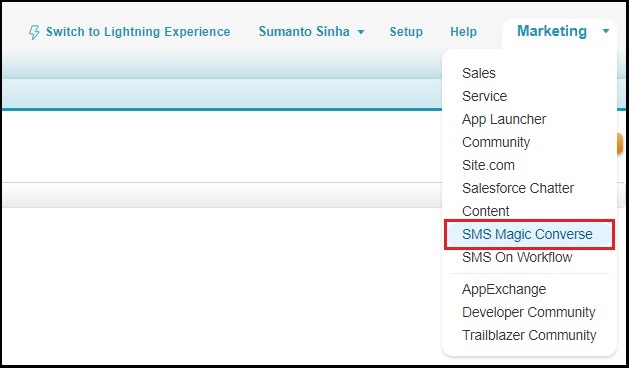Open the Setup link
The height and width of the screenshot is (369, 629).
coord(406,32)
